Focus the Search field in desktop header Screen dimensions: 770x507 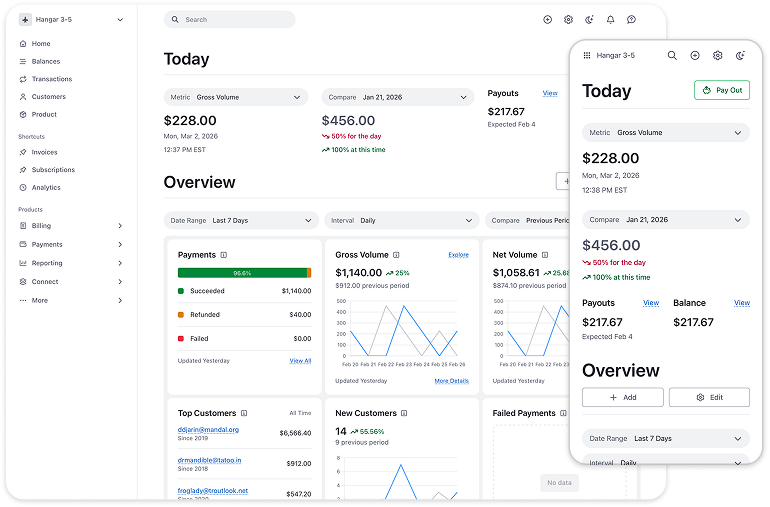click(x=229, y=20)
